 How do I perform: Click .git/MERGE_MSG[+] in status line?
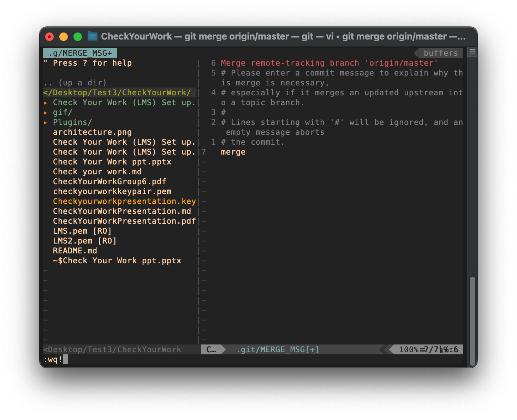point(278,349)
